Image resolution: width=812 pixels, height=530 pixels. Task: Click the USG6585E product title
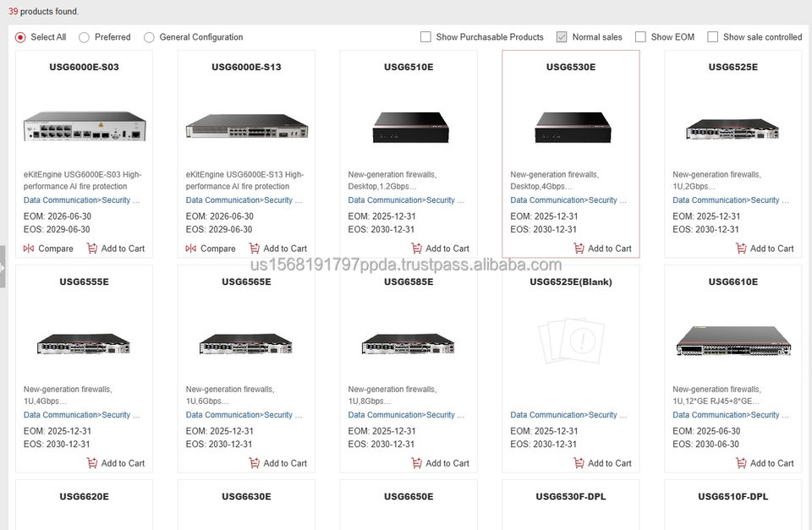pos(409,281)
